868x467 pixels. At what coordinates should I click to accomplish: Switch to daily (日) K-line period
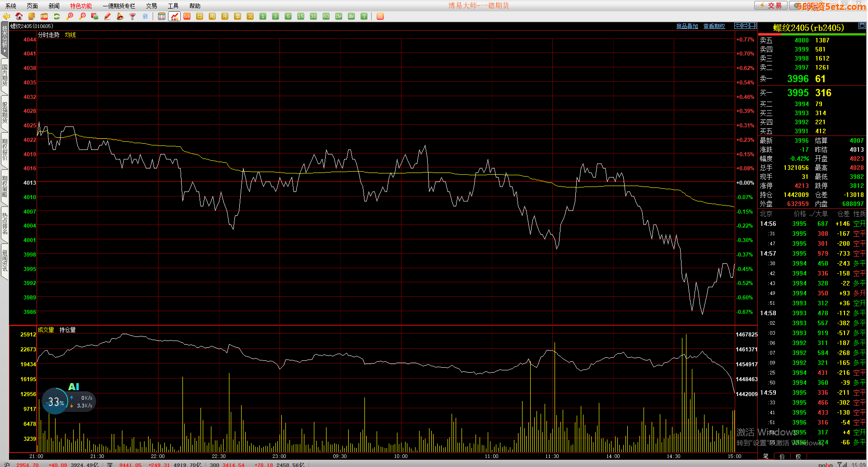200,16
